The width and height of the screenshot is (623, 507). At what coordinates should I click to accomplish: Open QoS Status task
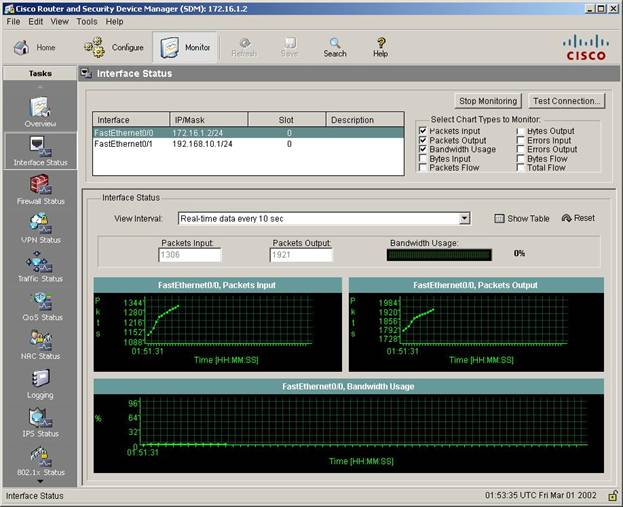click(x=42, y=306)
